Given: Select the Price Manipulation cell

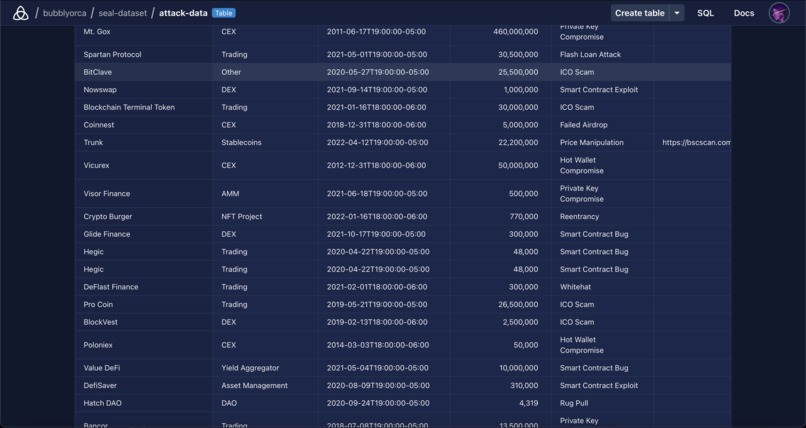Looking at the screenshot, I should pos(602,142).
